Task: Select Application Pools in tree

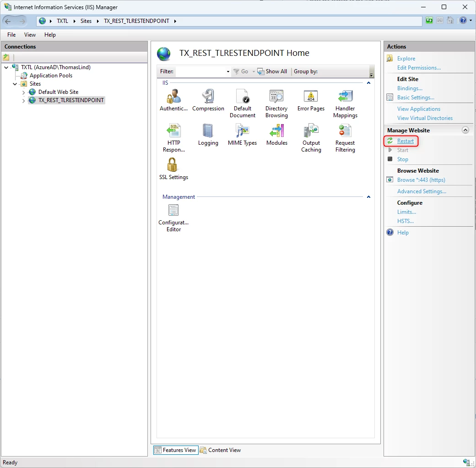Action: pos(51,76)
